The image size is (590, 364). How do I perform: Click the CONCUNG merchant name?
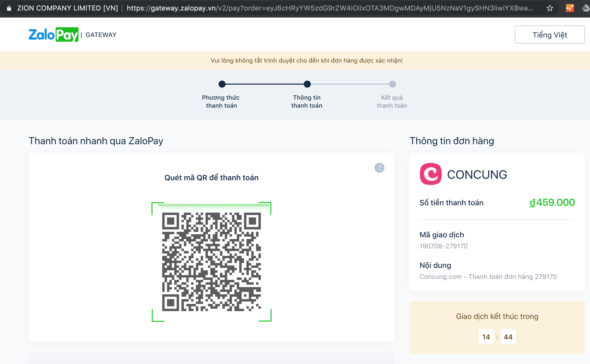[477, 174]
